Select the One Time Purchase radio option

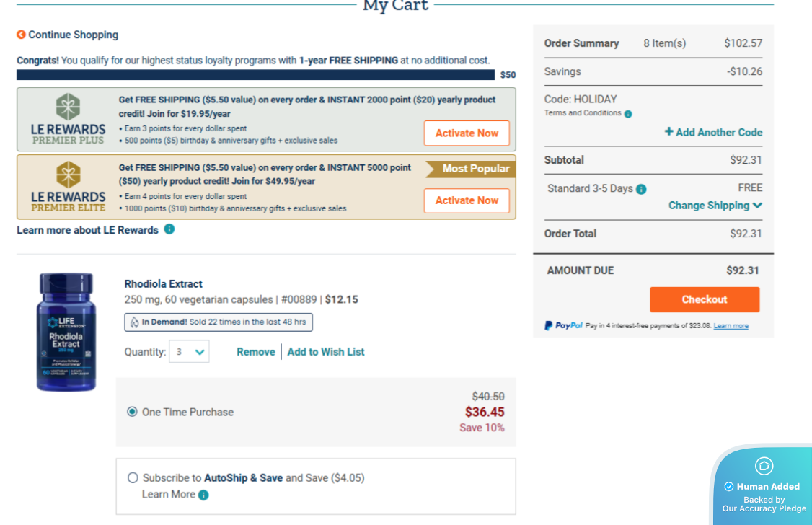(x=132, y=412)
